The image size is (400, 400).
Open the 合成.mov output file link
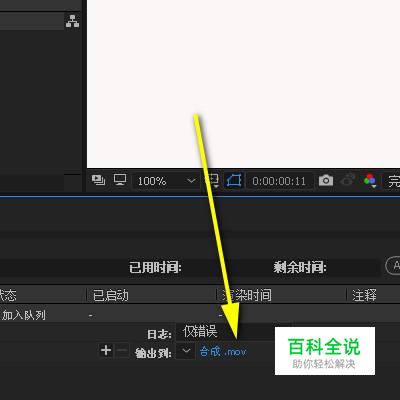point(223,351)
